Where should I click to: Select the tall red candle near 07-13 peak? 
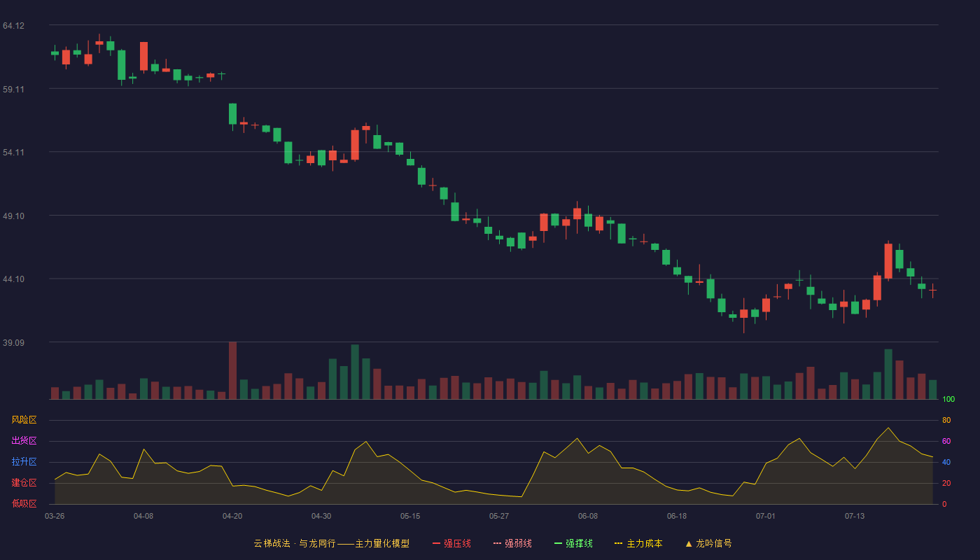click(888, 261)
